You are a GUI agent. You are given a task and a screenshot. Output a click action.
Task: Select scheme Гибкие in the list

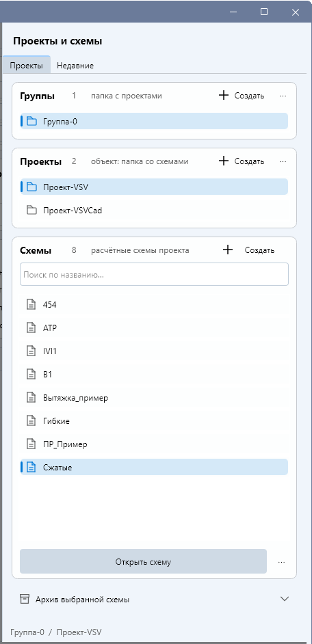tap(154, 420)
